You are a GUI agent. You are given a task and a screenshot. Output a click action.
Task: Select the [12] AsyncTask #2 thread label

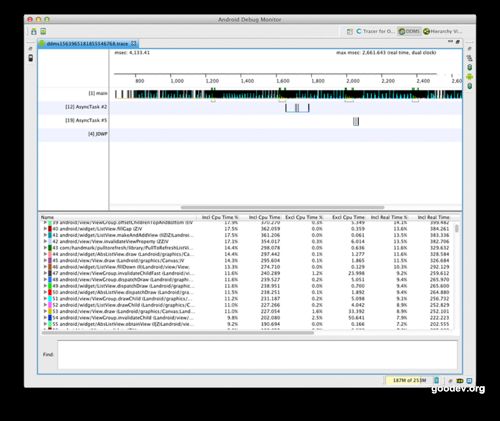point(86,107)
